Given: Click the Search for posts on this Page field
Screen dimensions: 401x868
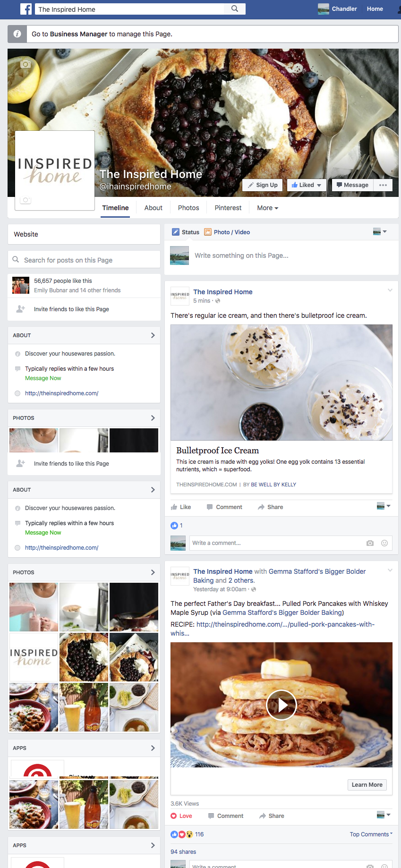Looking at the screenshot, I should [x=84, y=260].
